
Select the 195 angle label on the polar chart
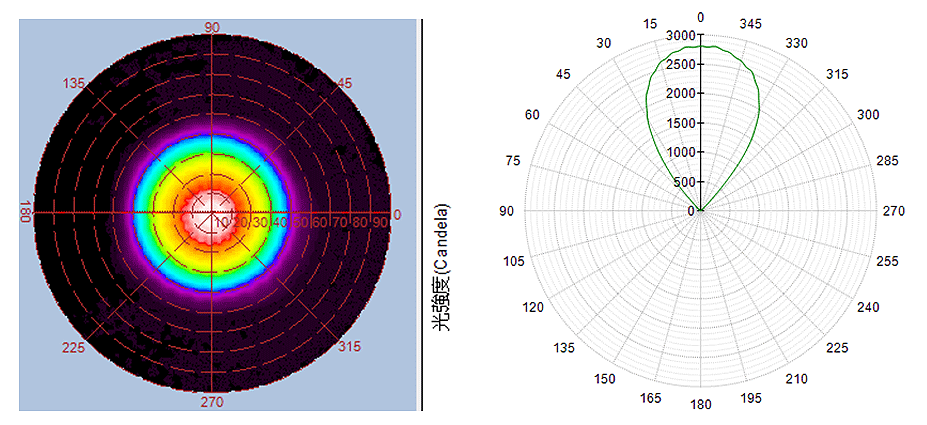(753, 399)
